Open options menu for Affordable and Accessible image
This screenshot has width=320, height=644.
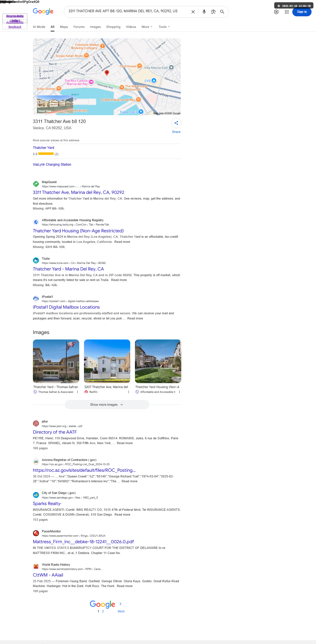[179, 392]
